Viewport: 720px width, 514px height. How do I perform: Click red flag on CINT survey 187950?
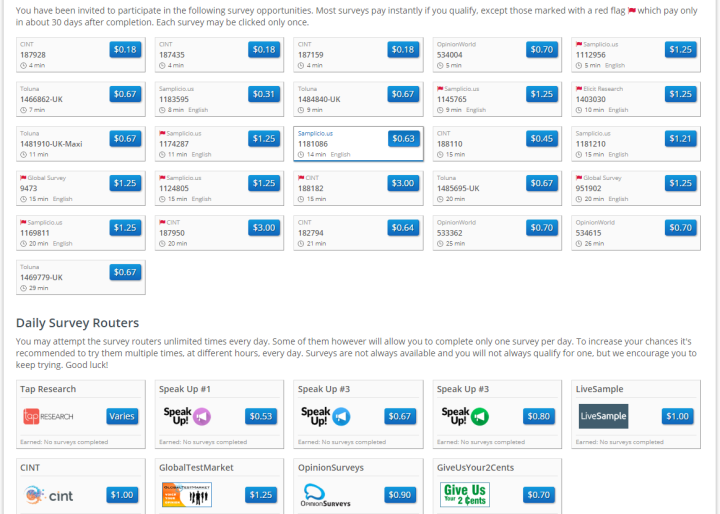[x=162, y=222]
